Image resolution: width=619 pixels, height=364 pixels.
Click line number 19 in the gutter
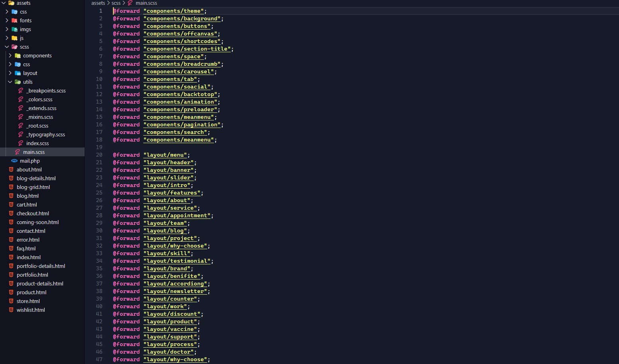pyautogui.click(x=99, y=148)
